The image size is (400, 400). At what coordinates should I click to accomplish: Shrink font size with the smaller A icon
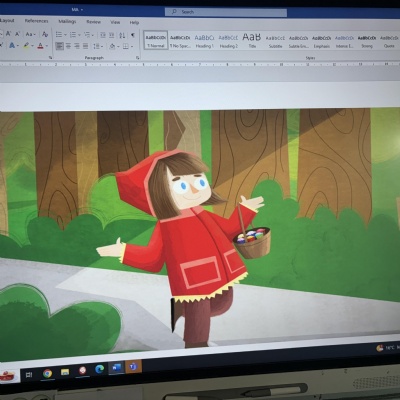coord(18,34)
